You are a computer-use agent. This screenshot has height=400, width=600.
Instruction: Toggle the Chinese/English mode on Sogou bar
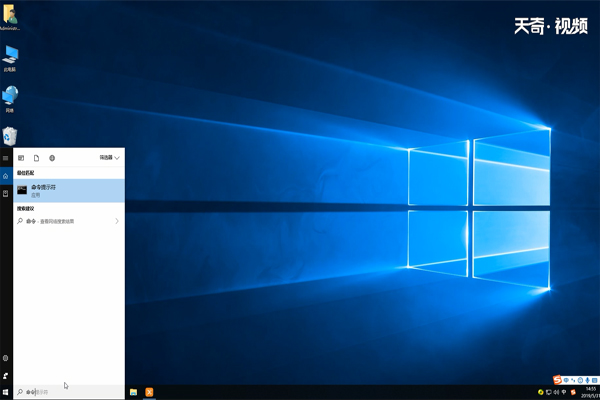(x=566, y=380)
